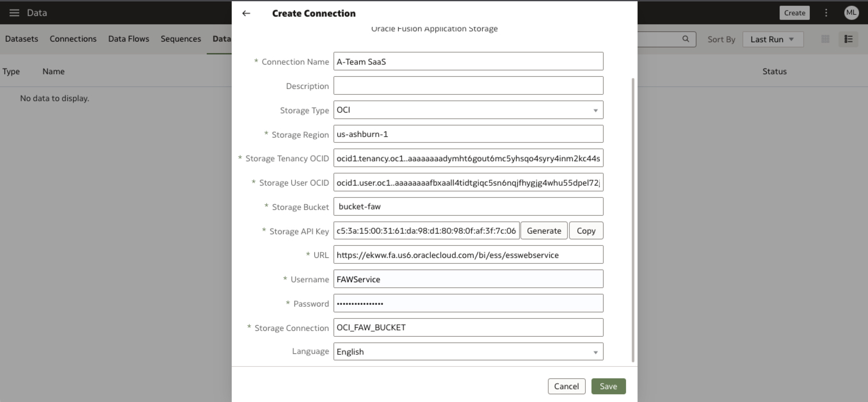The width and height of the screenshot is (868, 402).
Task: Click the Generate API key button
Action: (x=544, y=231)
